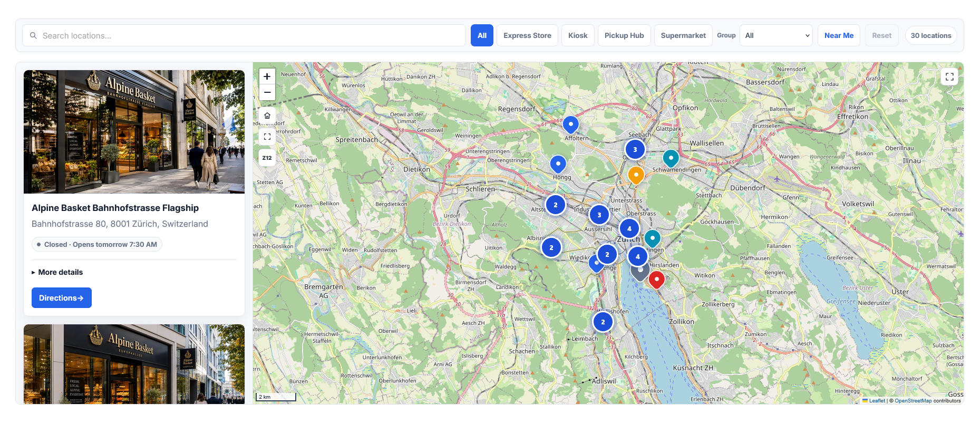Select the teal pin near Hottingen
The image size is (980, 423).
point(653,238)
